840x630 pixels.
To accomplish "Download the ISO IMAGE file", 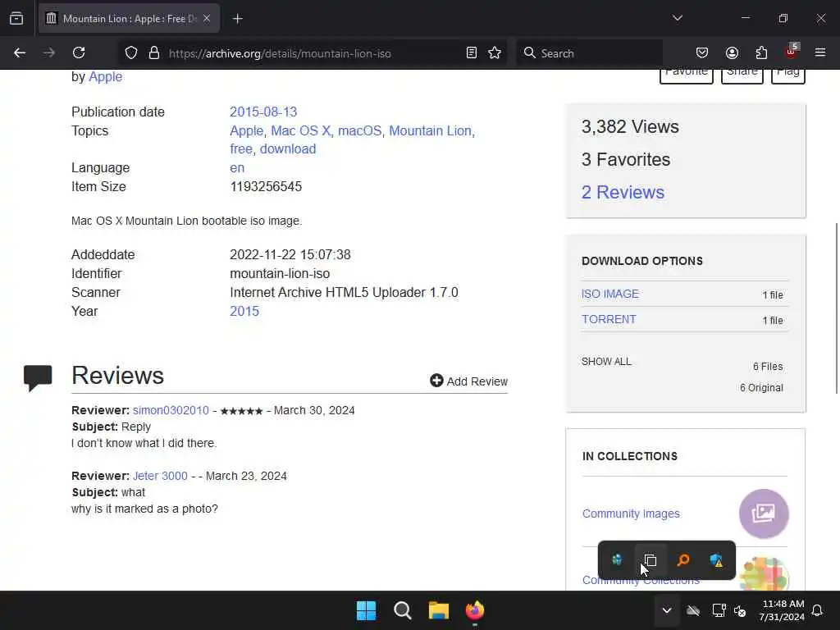I will (610, 294).
